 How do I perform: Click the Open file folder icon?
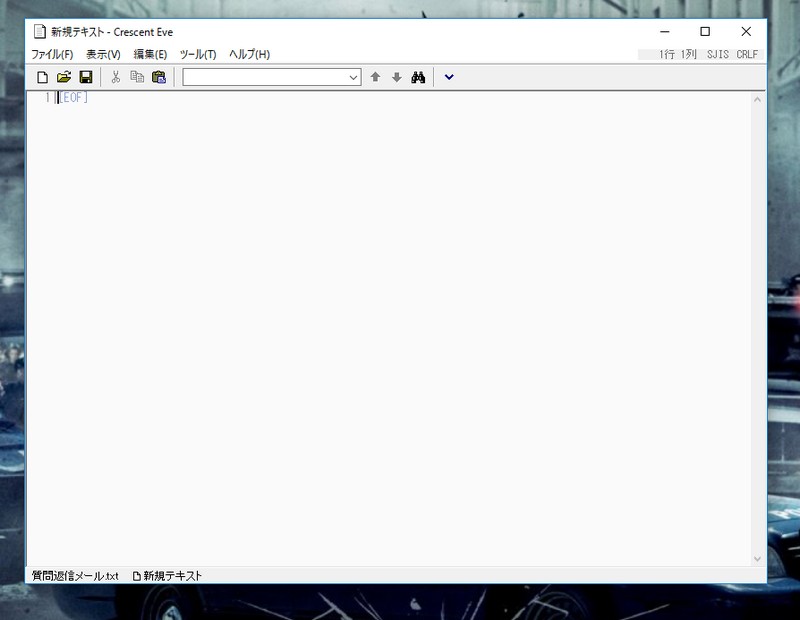tap(64, 77)
